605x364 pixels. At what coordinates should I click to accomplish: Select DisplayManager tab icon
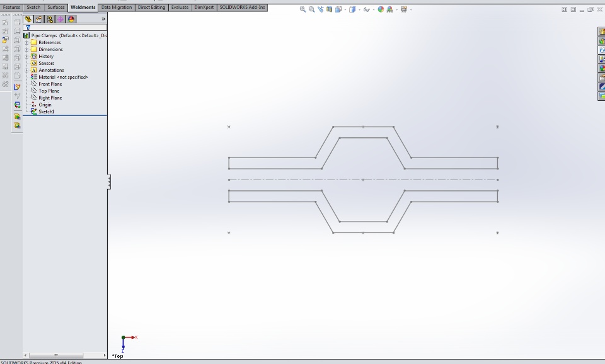[x=71, y=19]
